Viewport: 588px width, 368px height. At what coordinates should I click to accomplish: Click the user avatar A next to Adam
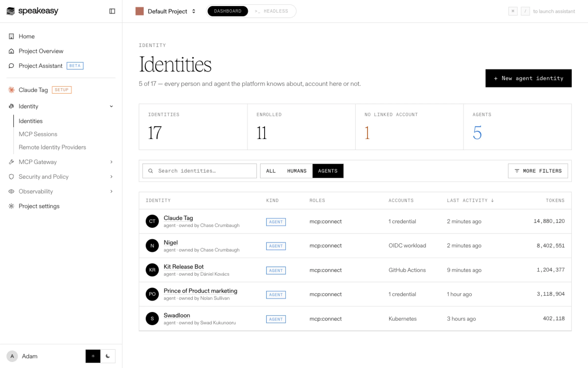tap(12, 356)
